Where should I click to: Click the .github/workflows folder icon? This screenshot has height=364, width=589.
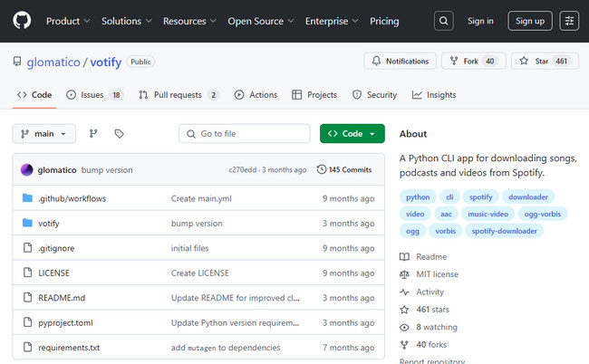[x=27, y=198]
